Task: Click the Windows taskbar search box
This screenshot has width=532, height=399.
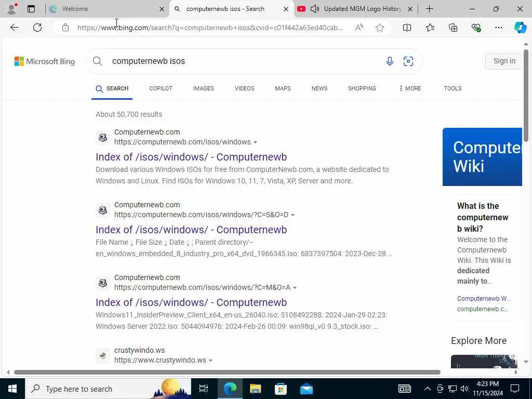Action: [108, 389]
